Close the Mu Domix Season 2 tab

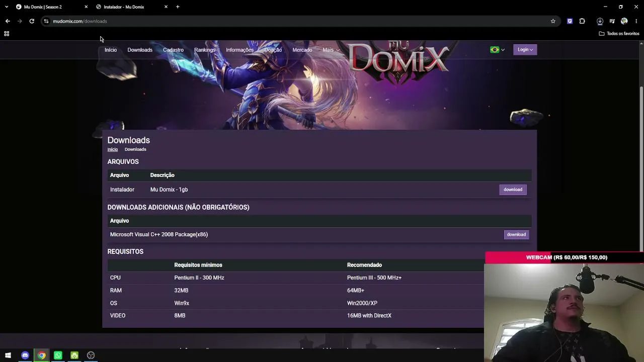(x=86, y=7)
